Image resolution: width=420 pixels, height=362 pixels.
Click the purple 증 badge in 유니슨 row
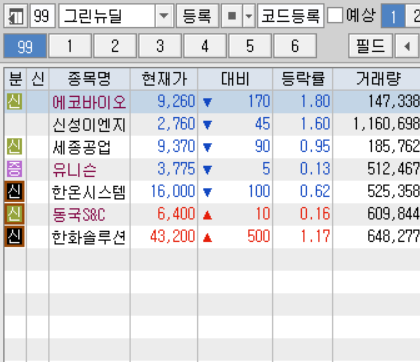(x=15, y=169)
